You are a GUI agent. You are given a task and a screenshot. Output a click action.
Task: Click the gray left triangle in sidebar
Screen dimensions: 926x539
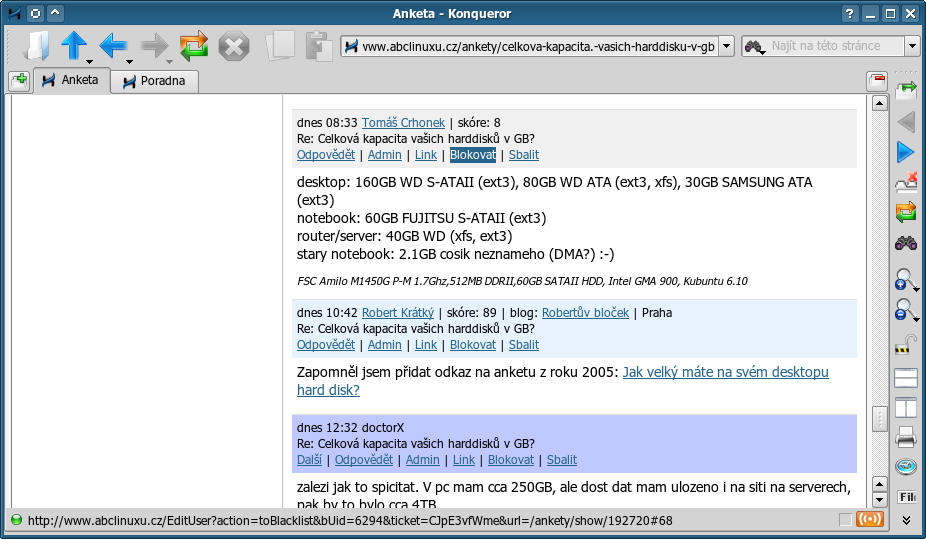pyautogui.click(x=906, y=122)
